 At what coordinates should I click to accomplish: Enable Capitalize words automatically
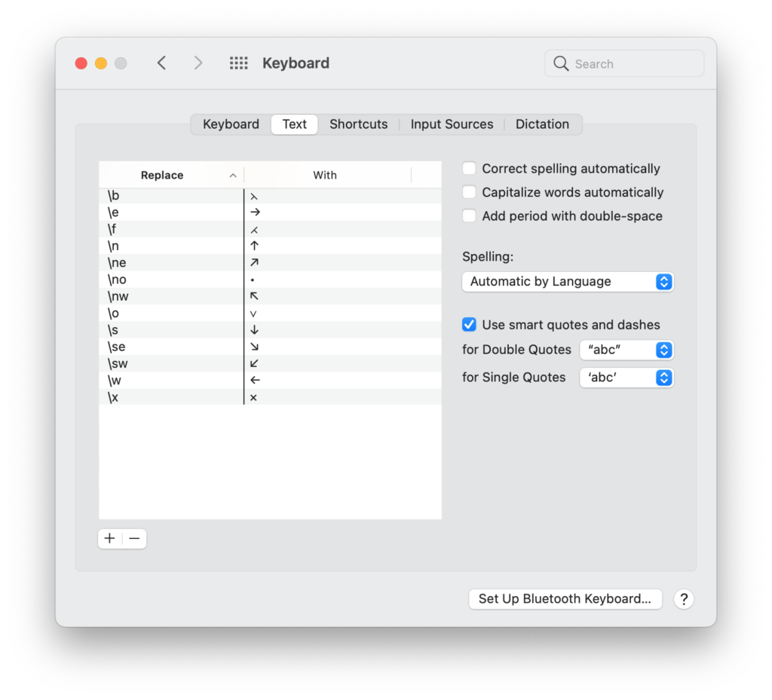point(469,192)
